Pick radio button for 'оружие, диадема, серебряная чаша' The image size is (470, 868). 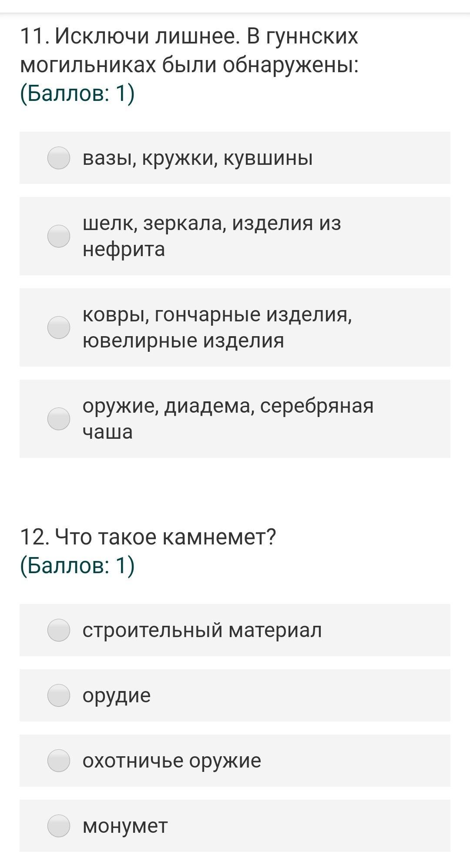(59, 419)
